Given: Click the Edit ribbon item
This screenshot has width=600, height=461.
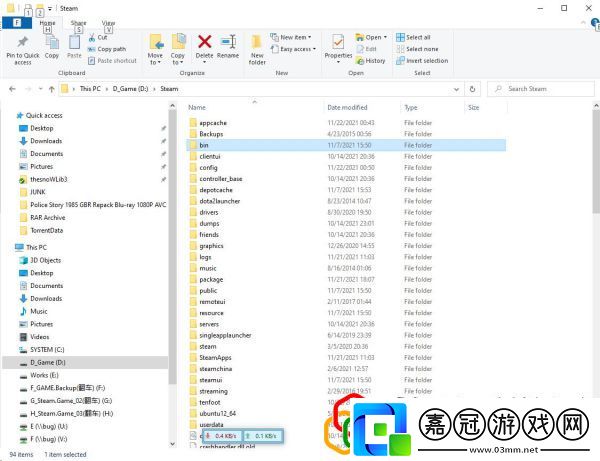Looking at the screenshot, I should point(367,49).
